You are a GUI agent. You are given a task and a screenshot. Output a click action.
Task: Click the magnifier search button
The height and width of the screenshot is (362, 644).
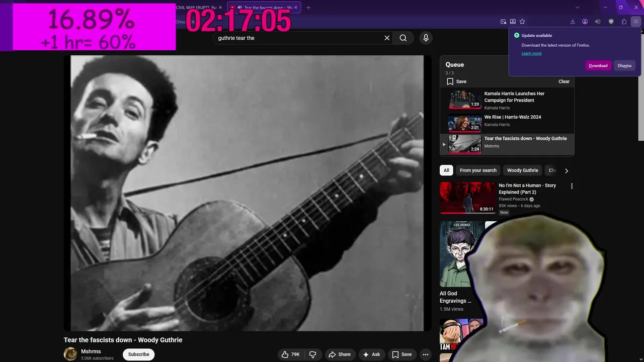coord(403,38)
